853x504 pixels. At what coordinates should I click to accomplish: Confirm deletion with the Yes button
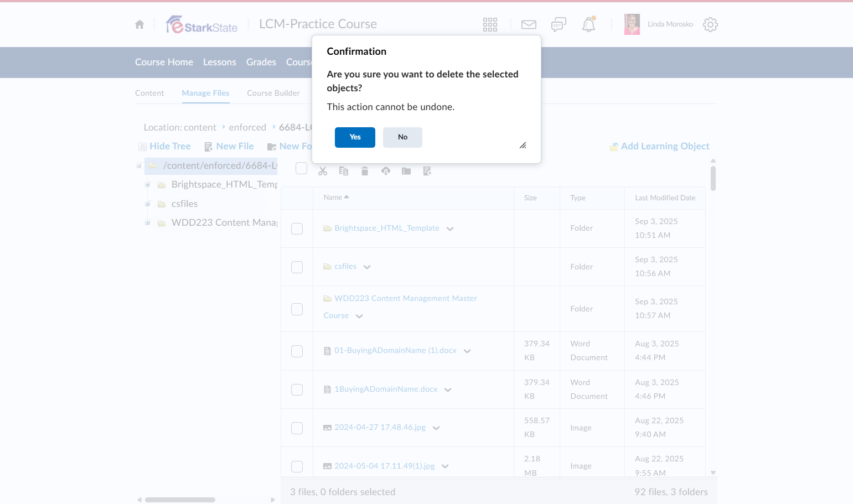point(355,137)
